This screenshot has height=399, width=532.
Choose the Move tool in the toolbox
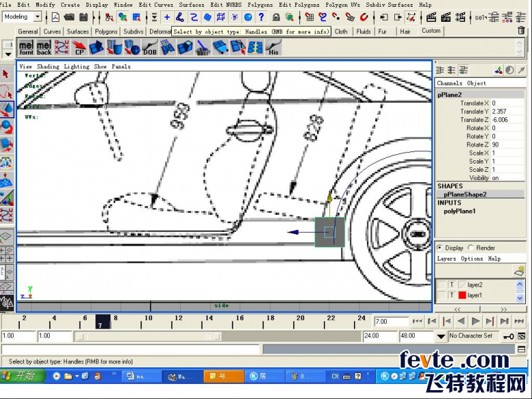tap(7, 110)
